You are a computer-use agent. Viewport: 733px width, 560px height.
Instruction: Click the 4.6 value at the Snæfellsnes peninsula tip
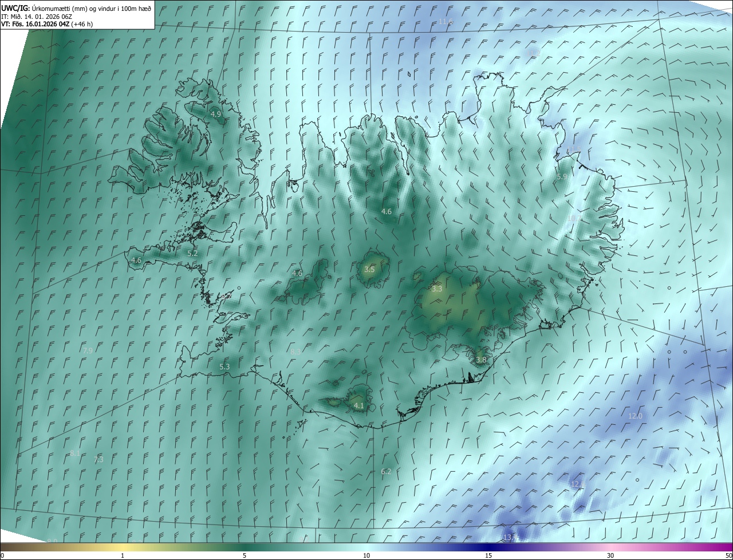coord(136,260)
